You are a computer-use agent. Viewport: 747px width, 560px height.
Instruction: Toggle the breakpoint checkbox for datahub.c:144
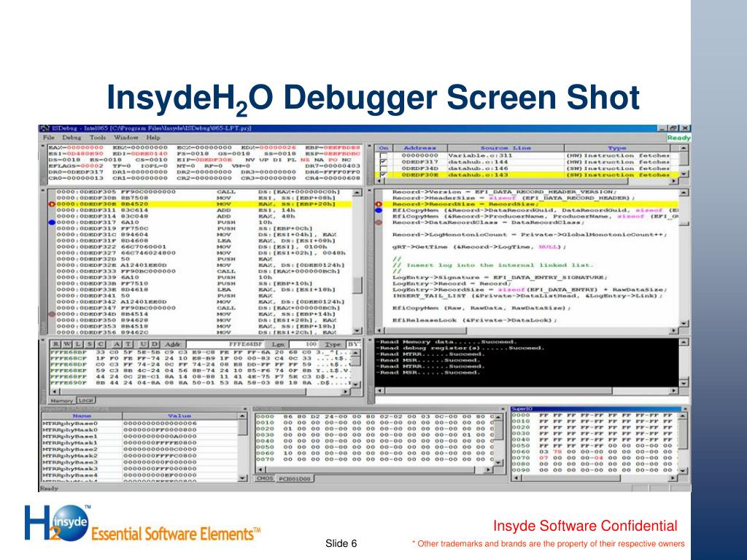pyautogui.click(x=383, y=162)
